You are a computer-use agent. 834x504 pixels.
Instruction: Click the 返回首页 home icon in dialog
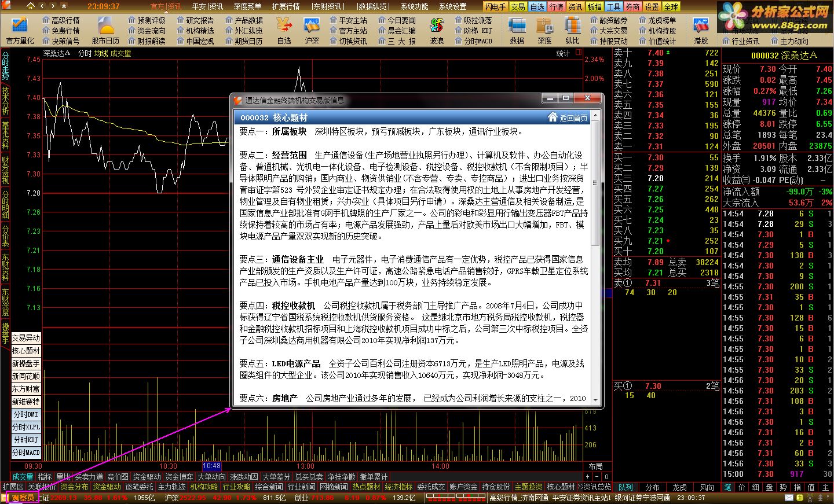pos(553,117)
